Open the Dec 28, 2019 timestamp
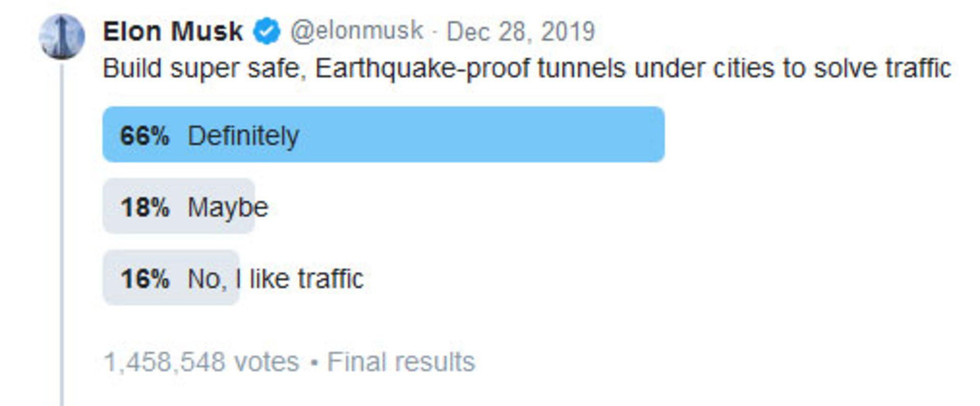This screenshot has height=406, width=980. pos(521,32)
